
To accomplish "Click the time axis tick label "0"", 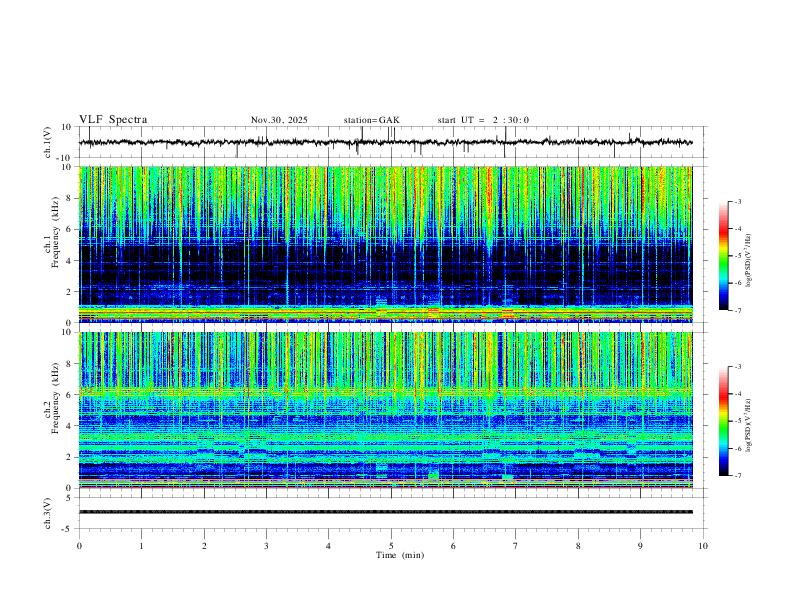I will coord(79,546).
